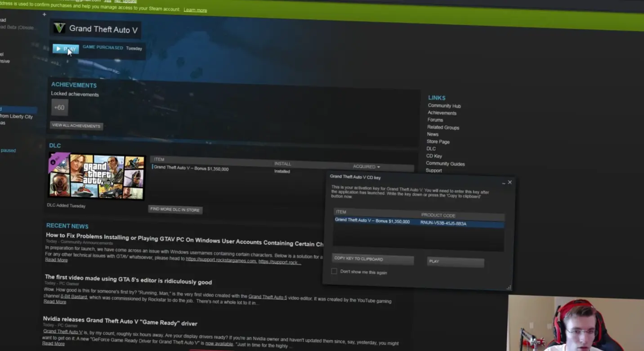Viewport: 644px width, 351px height.
Task: Click the Installed status in DLC table
Action: (x=282, y=171)
